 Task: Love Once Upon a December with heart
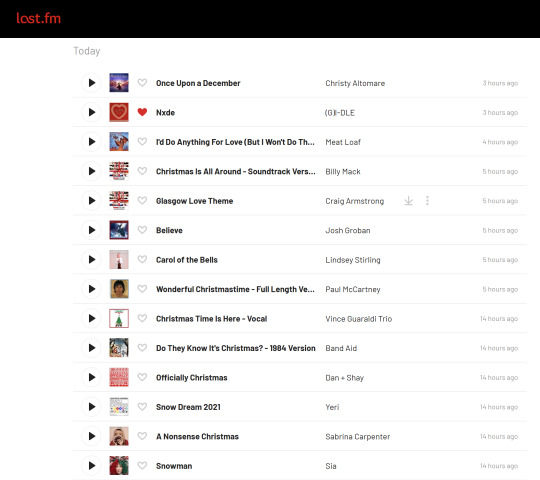pos(142,83)
